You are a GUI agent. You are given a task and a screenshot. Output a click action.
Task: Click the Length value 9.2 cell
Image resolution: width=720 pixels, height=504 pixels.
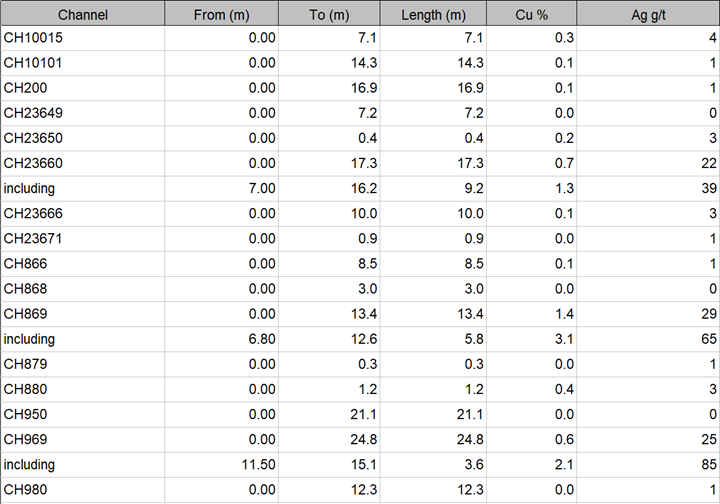click(434, 188)
